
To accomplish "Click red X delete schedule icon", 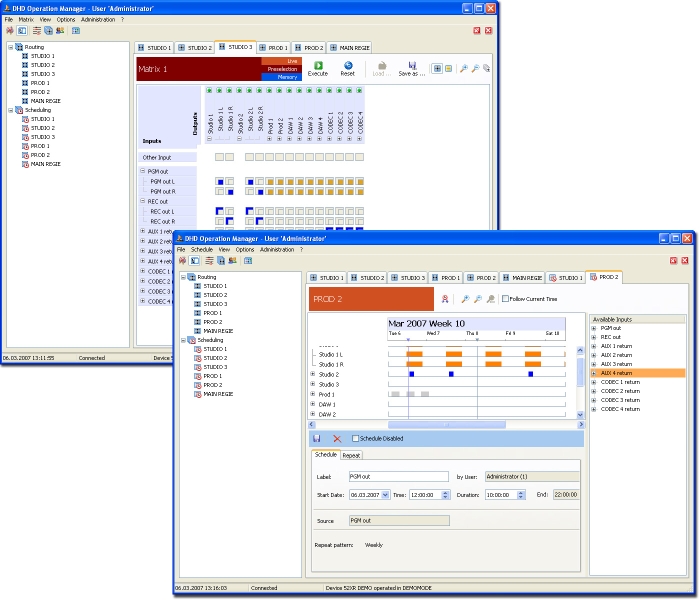I will (337, 439).
